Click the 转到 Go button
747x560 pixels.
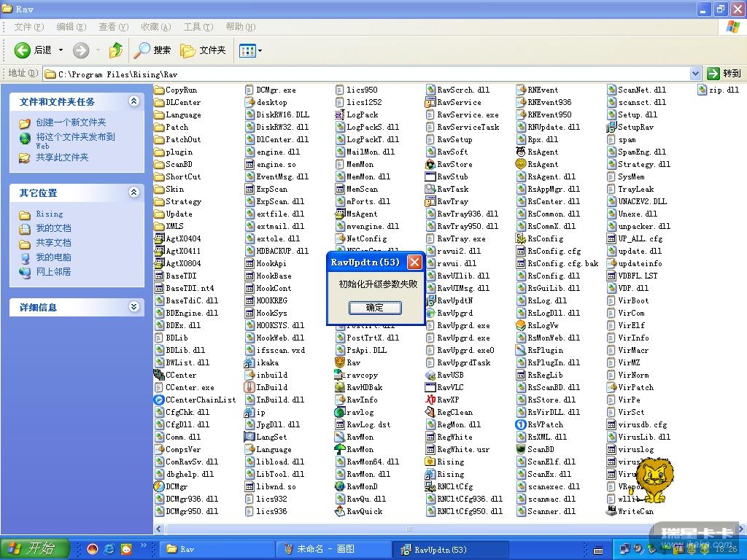point(724,74)
